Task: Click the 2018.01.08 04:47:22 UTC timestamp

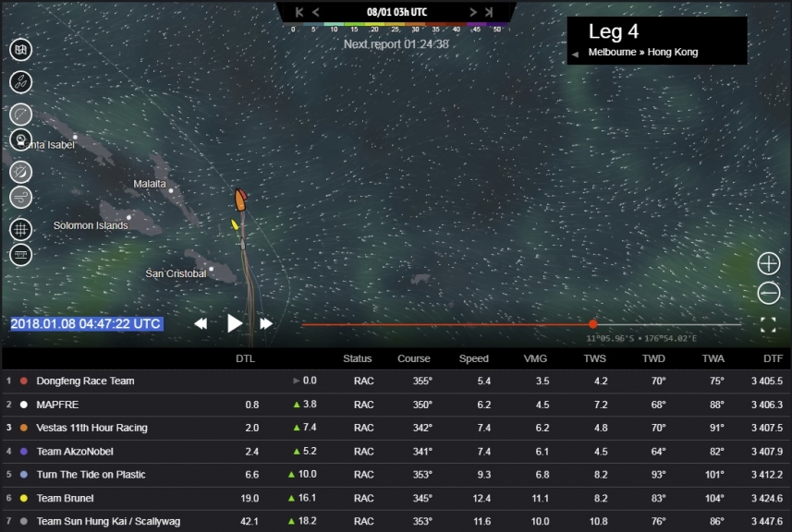Action: pos(86,323)
